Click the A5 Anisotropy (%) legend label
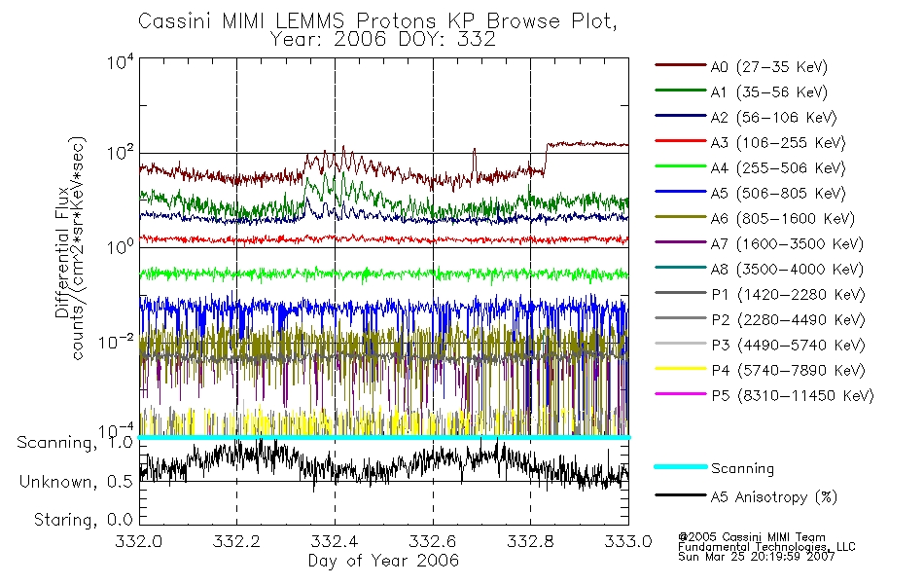924x584 pixels. pyautogui.click(x=774, y=497)
